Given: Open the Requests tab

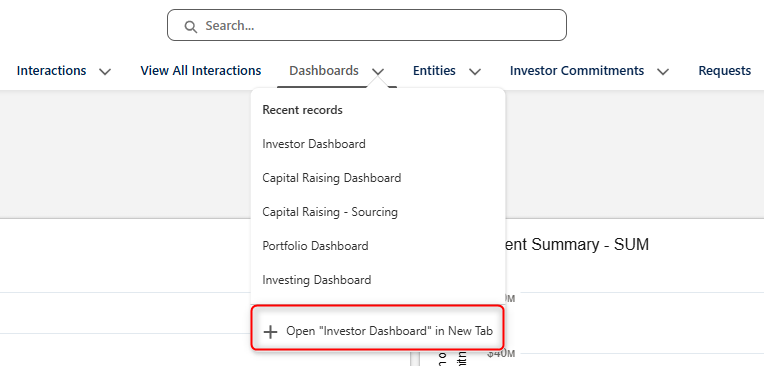Looking at the screenshot, I should (725, 71).
